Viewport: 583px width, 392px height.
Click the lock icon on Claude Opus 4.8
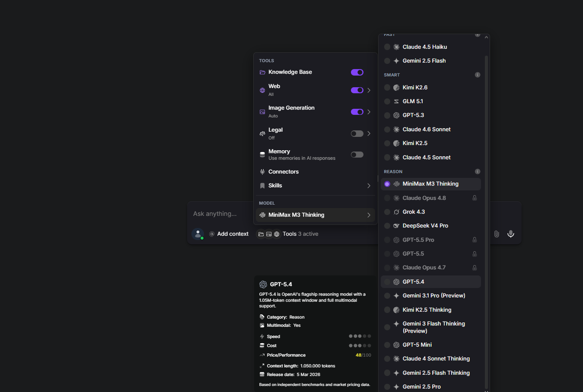pyautogui.click(x=475, y=198)
